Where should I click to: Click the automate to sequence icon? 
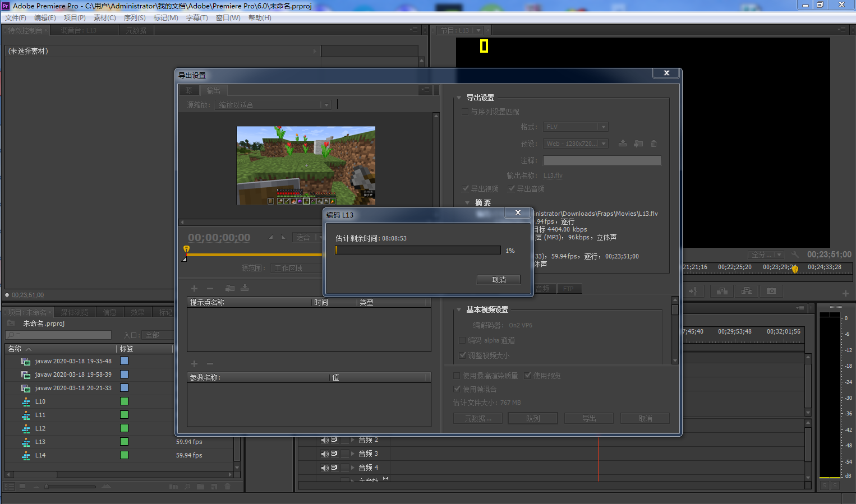[173, 487]
